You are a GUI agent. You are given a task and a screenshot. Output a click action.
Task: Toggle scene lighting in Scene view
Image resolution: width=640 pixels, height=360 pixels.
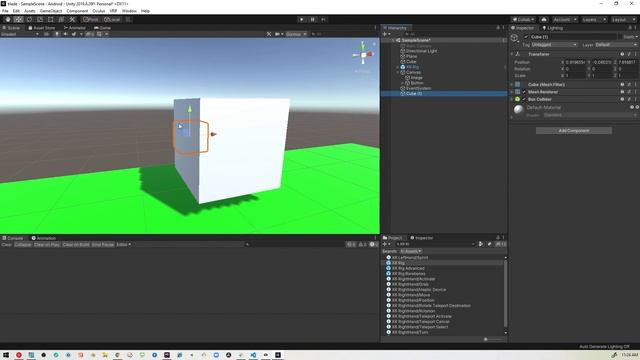tap(57, 34)
